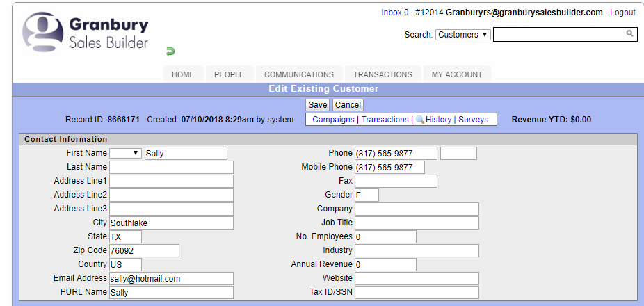Click the Zip Code field 76092
The height and width of the screenshot is (306, 644).
pyautogui.click(x=144, y=250)
